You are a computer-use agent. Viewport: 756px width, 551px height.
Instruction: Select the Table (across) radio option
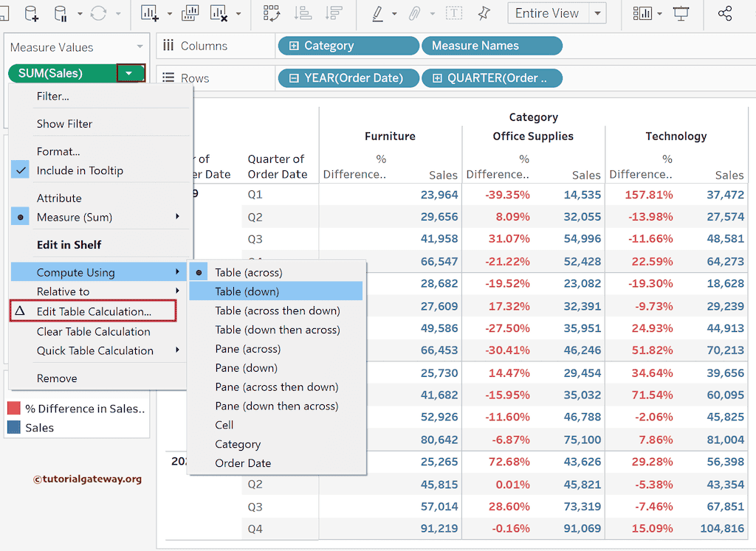(x=249, y=272)
